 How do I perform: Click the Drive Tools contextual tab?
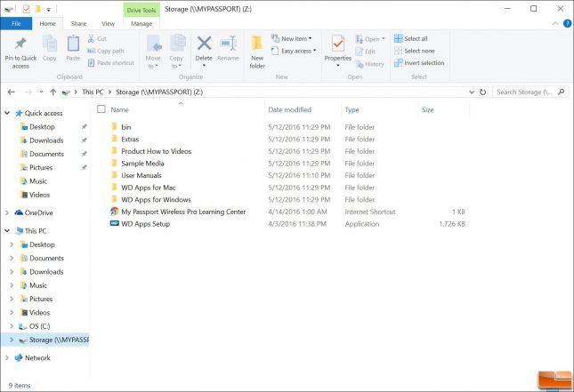[141, 11]
